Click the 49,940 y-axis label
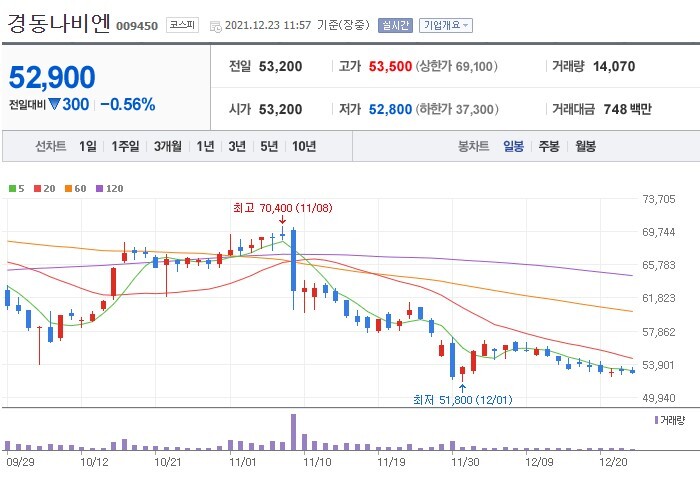The image size is (700, 488). pyautogui.click(x=658, y=398)
